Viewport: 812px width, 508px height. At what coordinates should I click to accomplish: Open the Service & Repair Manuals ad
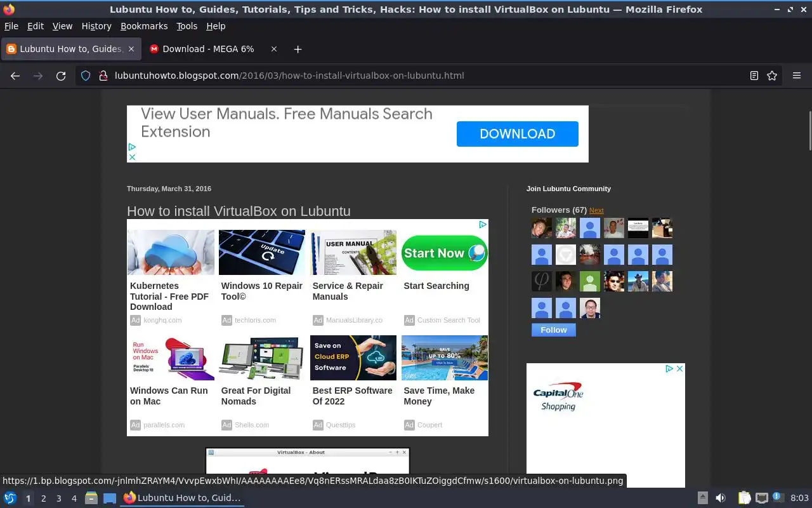tap(348, 291)
